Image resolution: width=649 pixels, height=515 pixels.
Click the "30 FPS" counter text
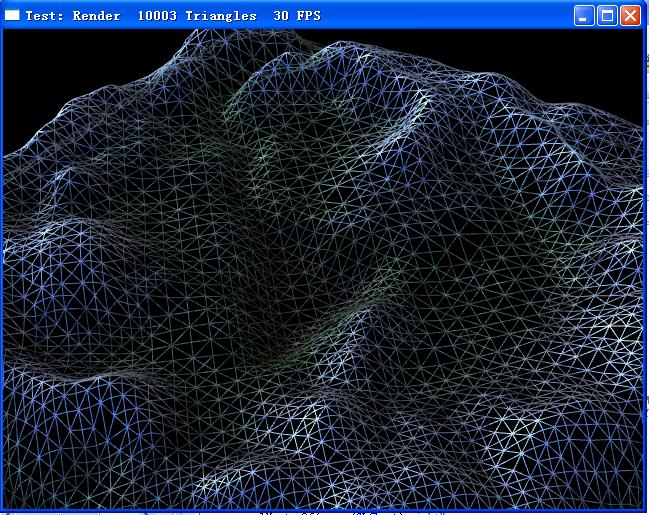(x=297, y=16)
